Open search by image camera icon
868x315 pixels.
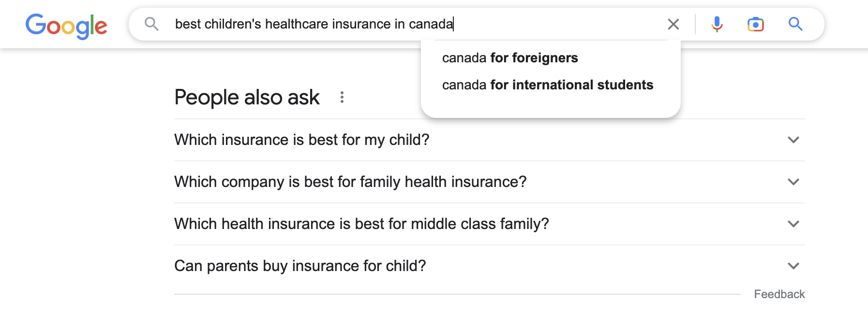[x=756, y=24]
